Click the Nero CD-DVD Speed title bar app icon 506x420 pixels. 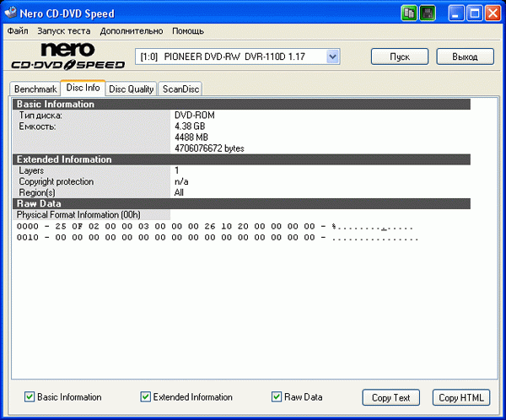click(11, 13)
